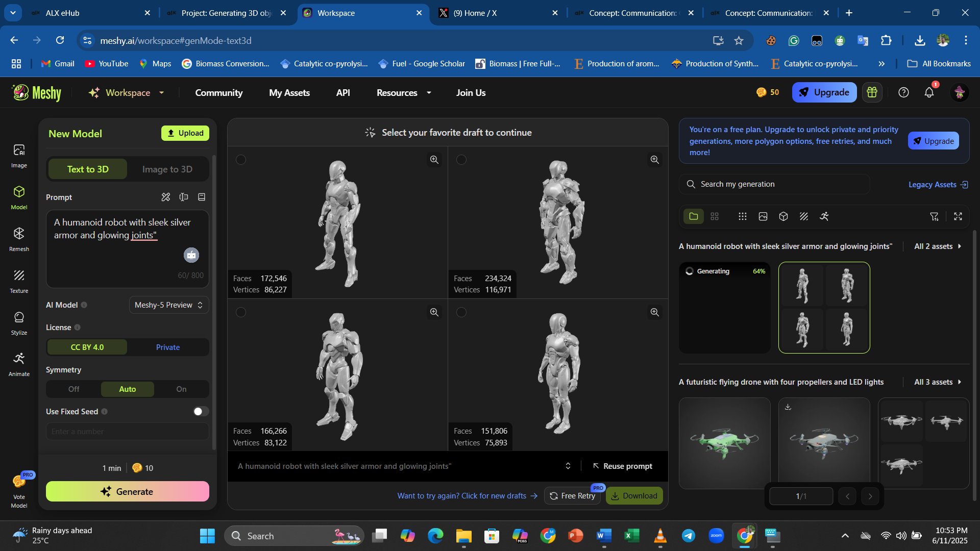Open the Animate tool in sidebar
This screenshot has width=980, height=551.
19,364
